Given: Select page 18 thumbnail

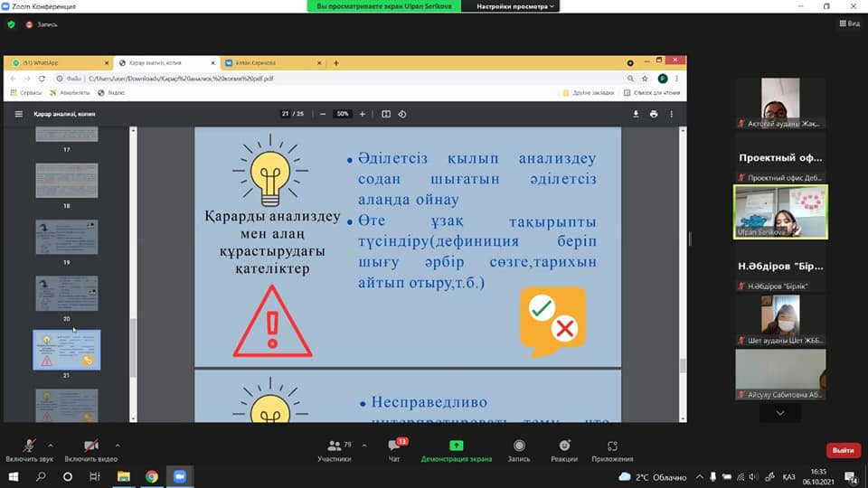Looking at the screenshot, I should (66, 181).
